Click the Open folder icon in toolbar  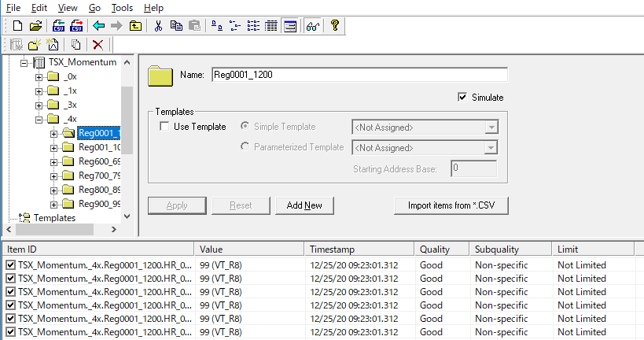tap(35, 26)
